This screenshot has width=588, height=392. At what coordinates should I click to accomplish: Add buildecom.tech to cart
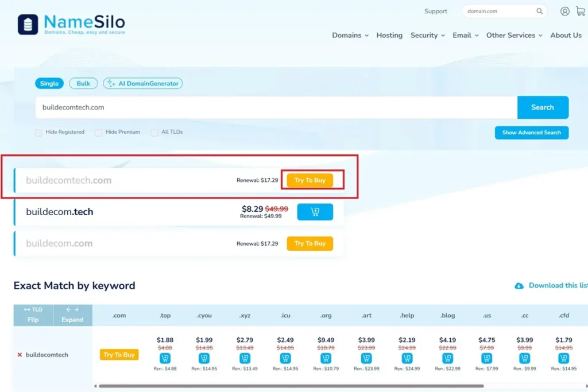pos(315,212)
